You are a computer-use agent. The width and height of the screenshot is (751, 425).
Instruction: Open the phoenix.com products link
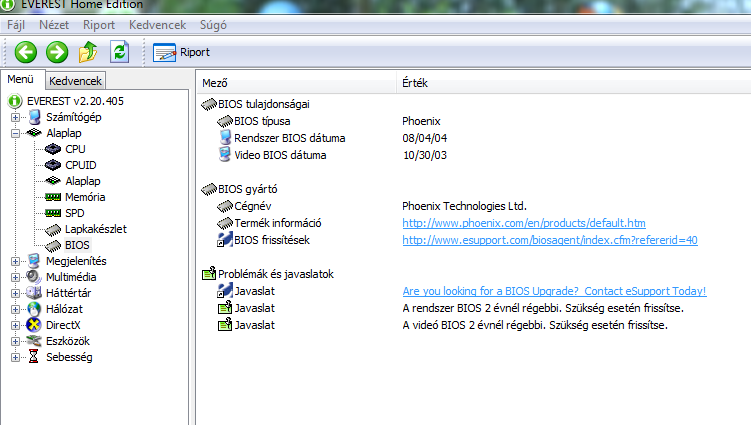point(524,223)
